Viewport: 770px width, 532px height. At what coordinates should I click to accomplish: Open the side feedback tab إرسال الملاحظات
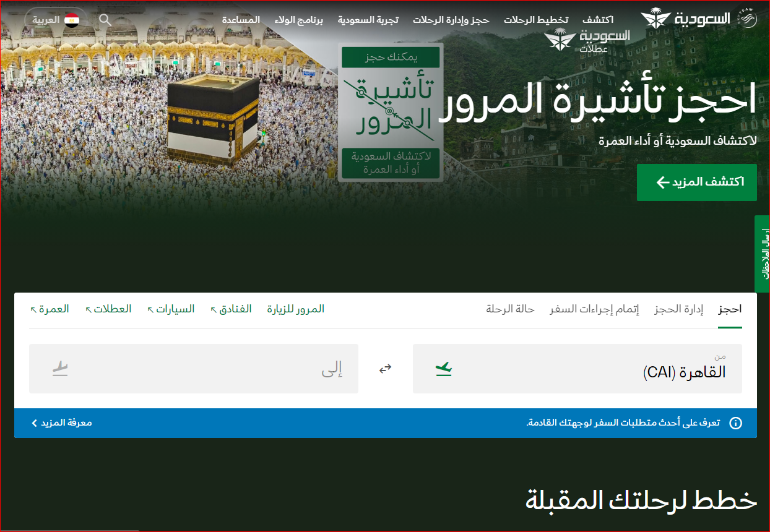coord(763,254)
